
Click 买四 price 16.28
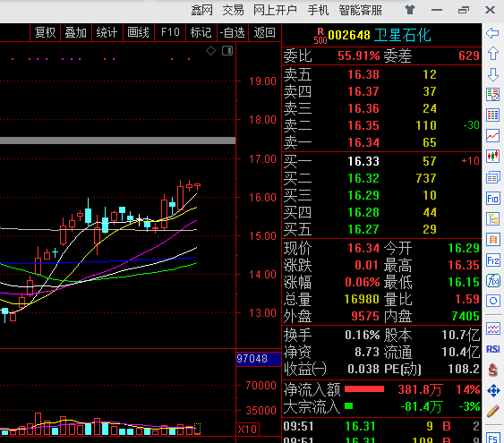[363, 212]
